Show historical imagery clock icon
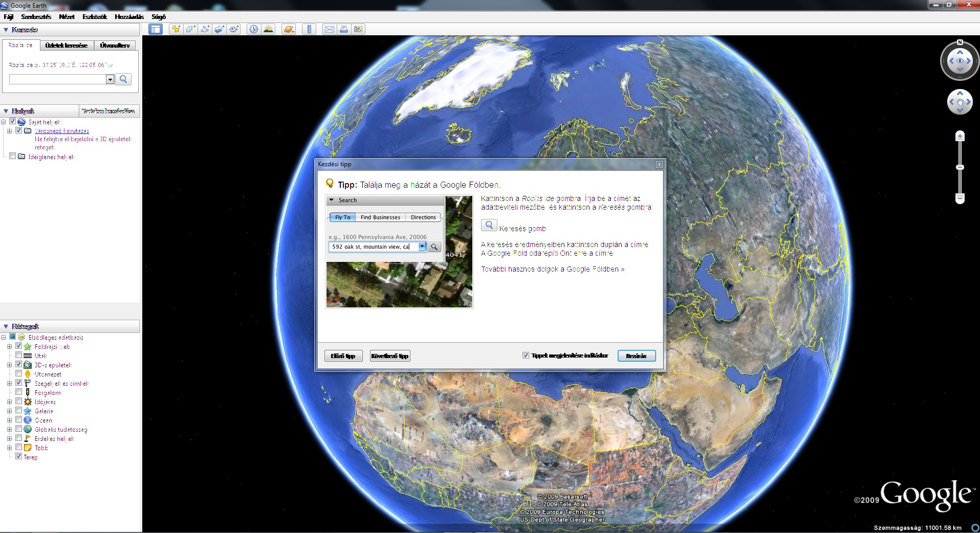Screen dimensions: 980x533 254,29
